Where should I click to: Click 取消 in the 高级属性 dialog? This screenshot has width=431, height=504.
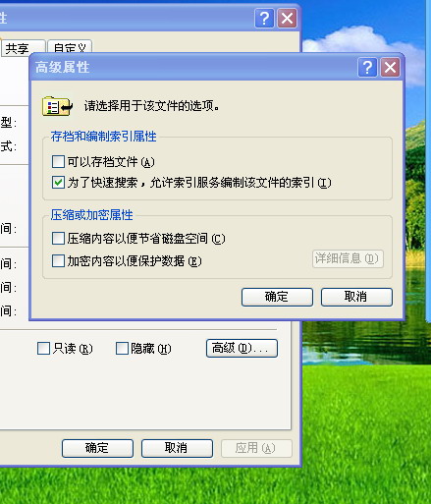(356, 297)
